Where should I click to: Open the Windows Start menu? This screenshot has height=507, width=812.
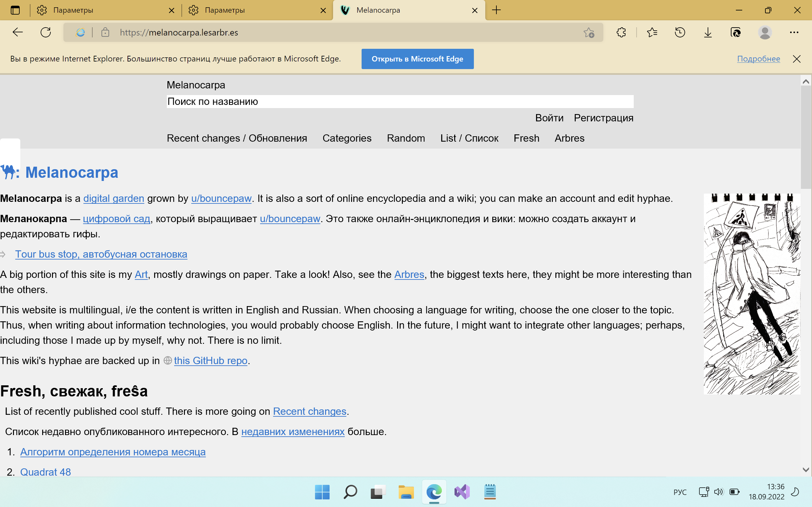pos(322,492)
